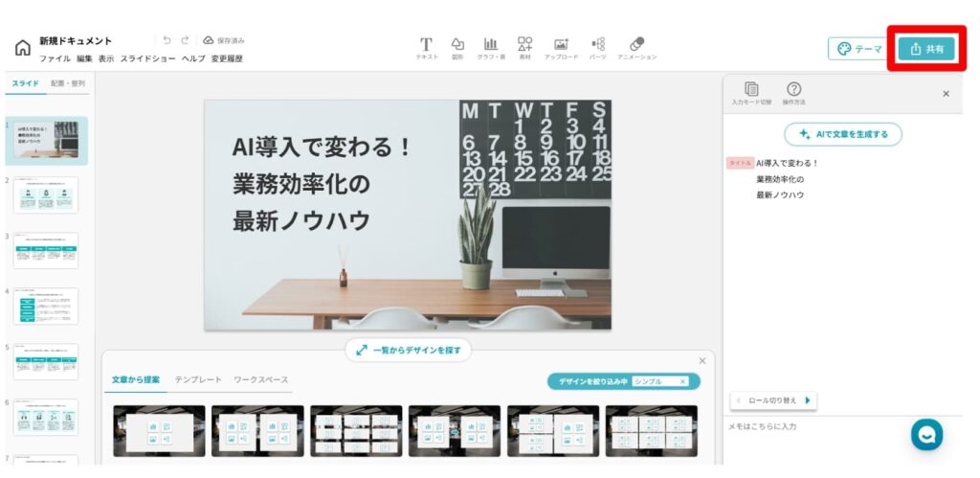Open the スライドショー menu
The height and width of the screenshot is (478, 980).
147,58
